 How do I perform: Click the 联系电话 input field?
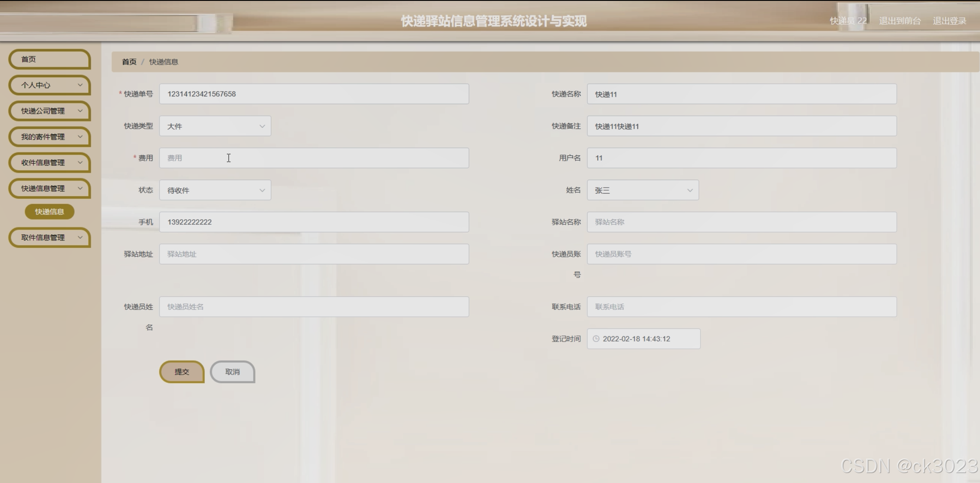pos(741,307)
